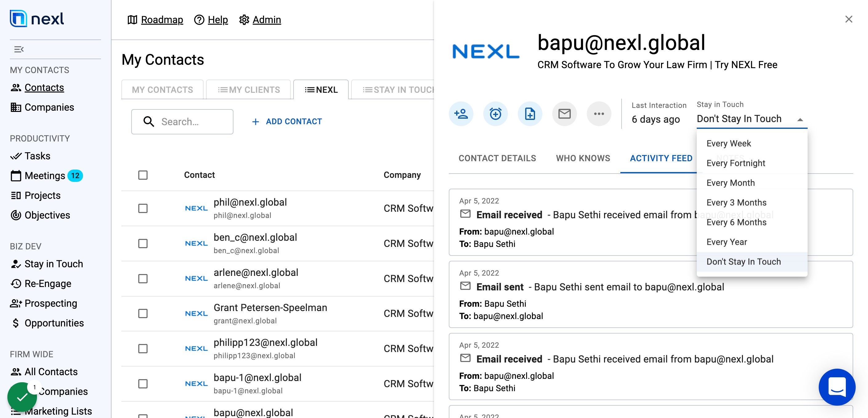Open the Roadmap link
868x418 pixels.
155,20
